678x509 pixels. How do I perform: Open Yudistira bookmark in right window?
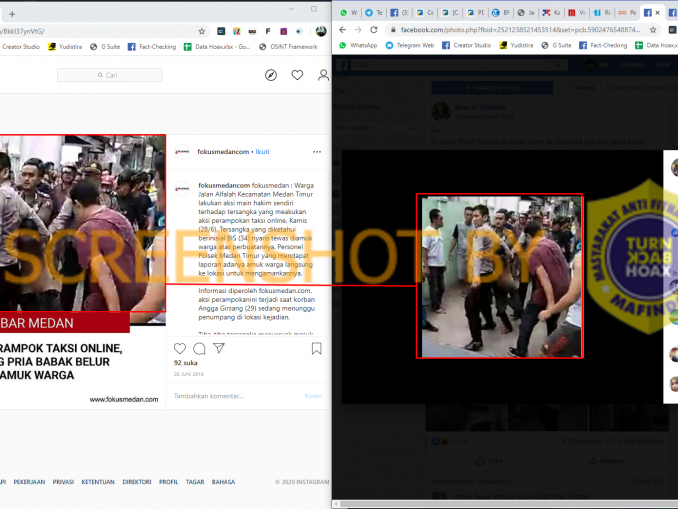pos(516,45)
